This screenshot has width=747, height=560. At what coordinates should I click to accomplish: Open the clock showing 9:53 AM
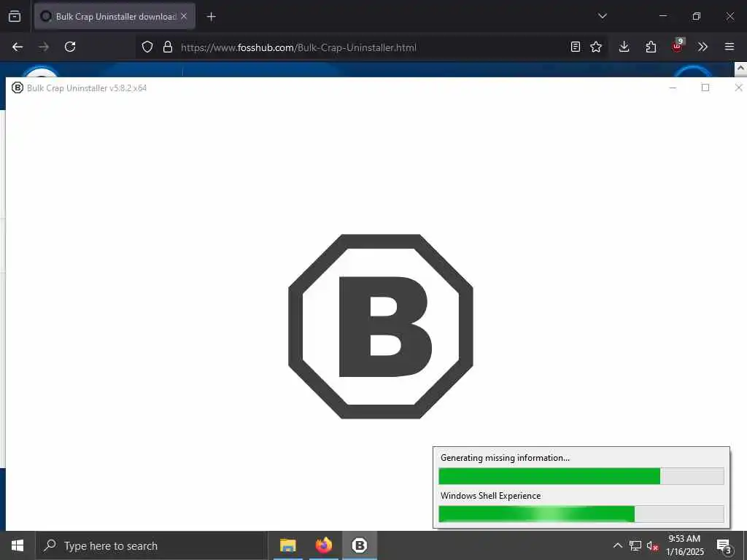point(684,545)
